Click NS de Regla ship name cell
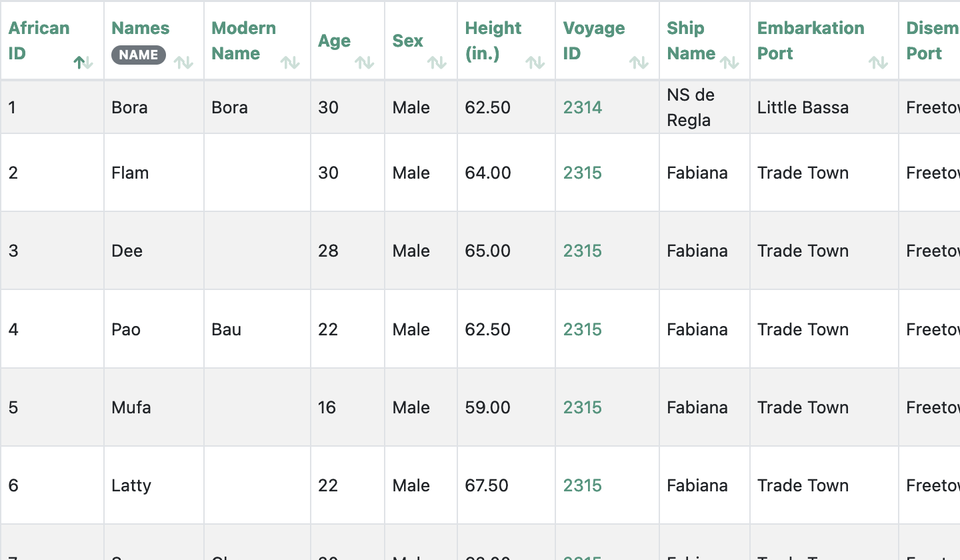This screenshot has height=560, width=960. coord(691,107)
